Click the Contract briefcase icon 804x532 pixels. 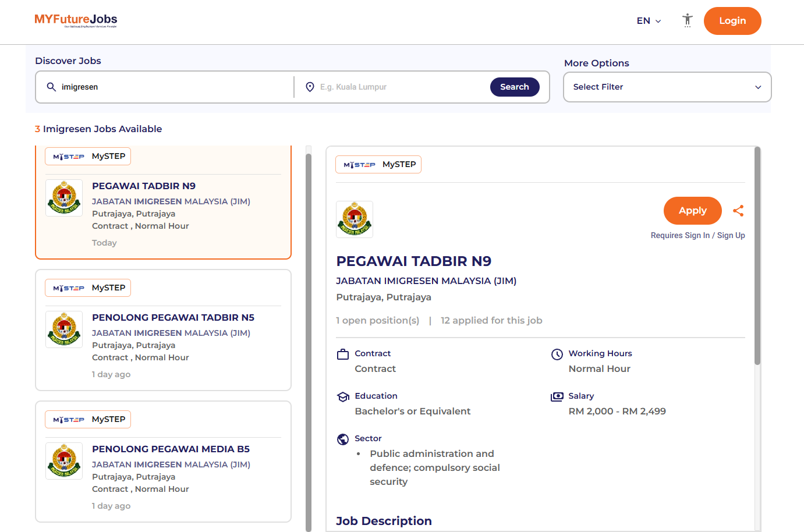coord(343,354)
